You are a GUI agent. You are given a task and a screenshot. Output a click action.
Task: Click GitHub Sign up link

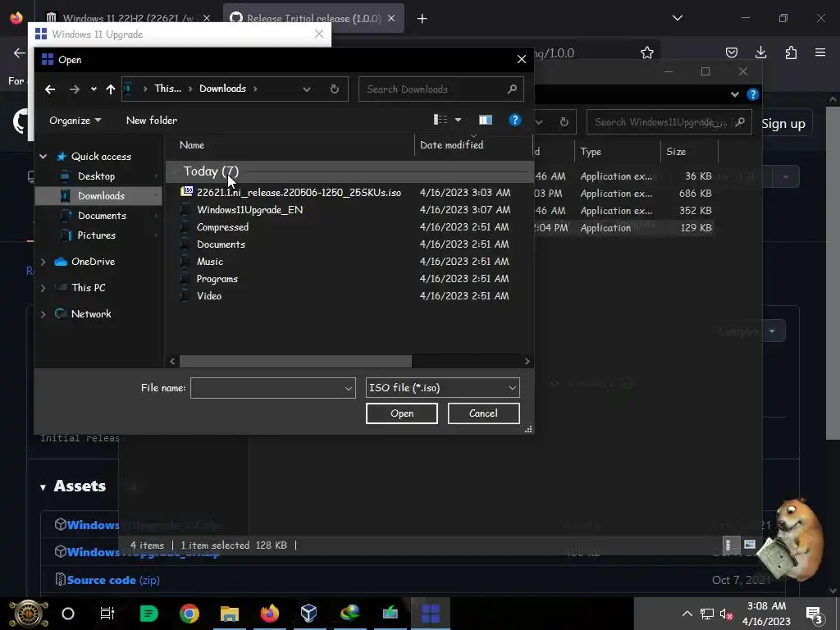783,124
